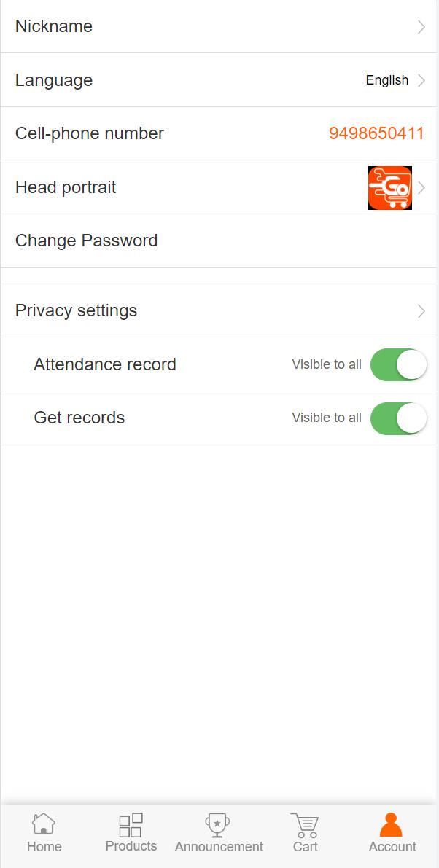Expand the Nickname row chevron
The height and width of the screenshot is (868, 439).
coord(421,27)
